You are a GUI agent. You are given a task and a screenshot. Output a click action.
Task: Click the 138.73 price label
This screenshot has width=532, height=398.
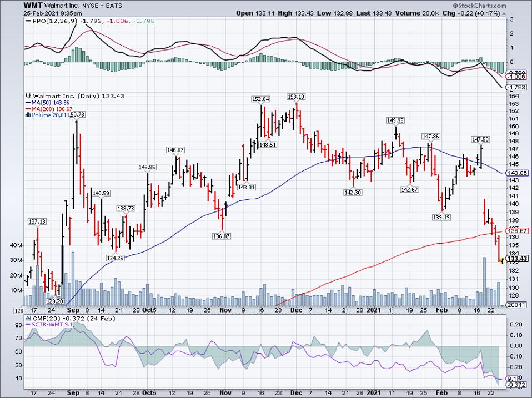(x=126, y=209)
